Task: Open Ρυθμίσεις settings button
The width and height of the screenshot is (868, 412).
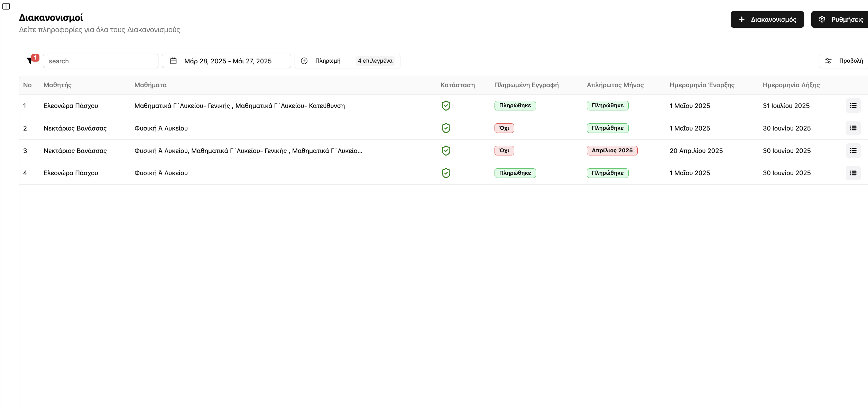Action: click(840, 19)
